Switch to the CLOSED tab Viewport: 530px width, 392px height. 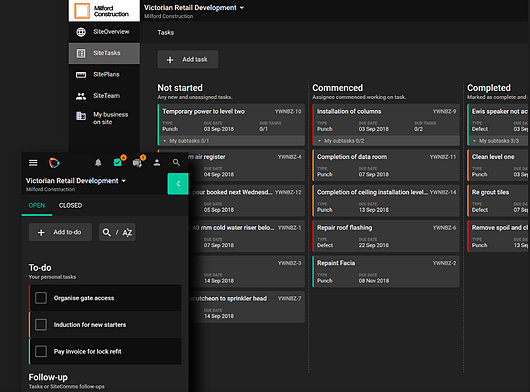pyautogui.click(x=70, y=205)
